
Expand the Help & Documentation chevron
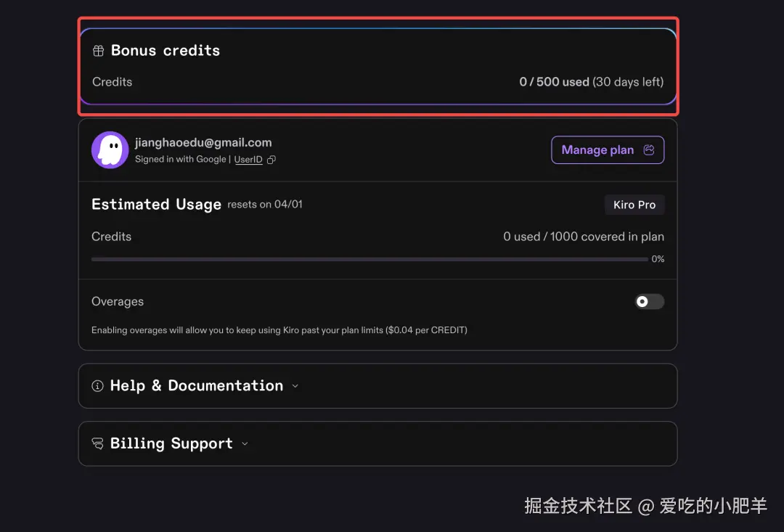295,386
